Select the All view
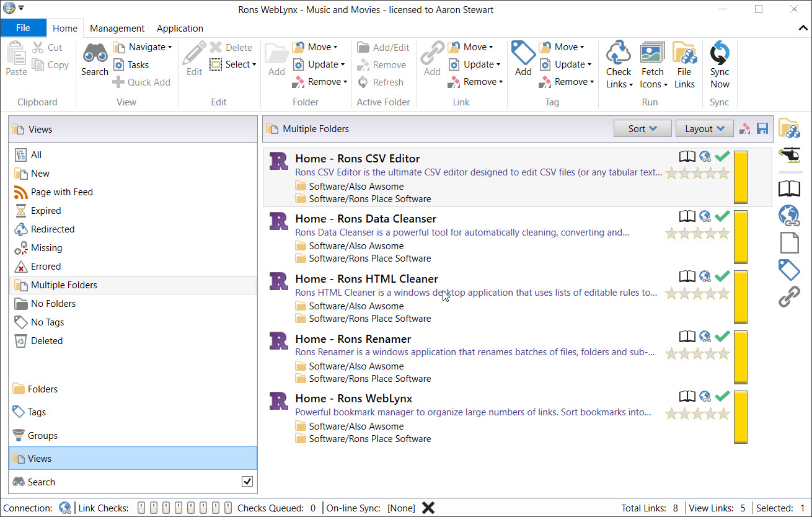Image resolution: width=812 pixels, height=517 pixels. pyautogui.click(x=133, y=155)
